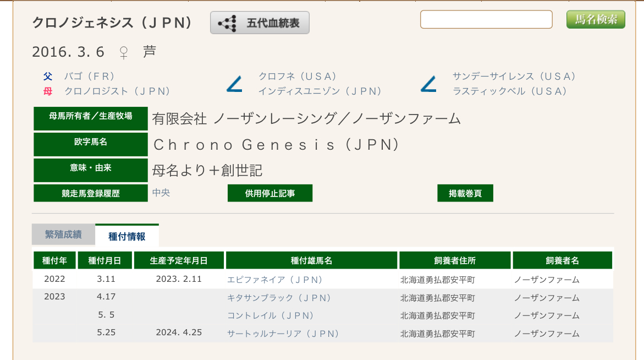
Task: Open インディスユニゾン (JPN) pedigree link
Action: coord(320,91)
